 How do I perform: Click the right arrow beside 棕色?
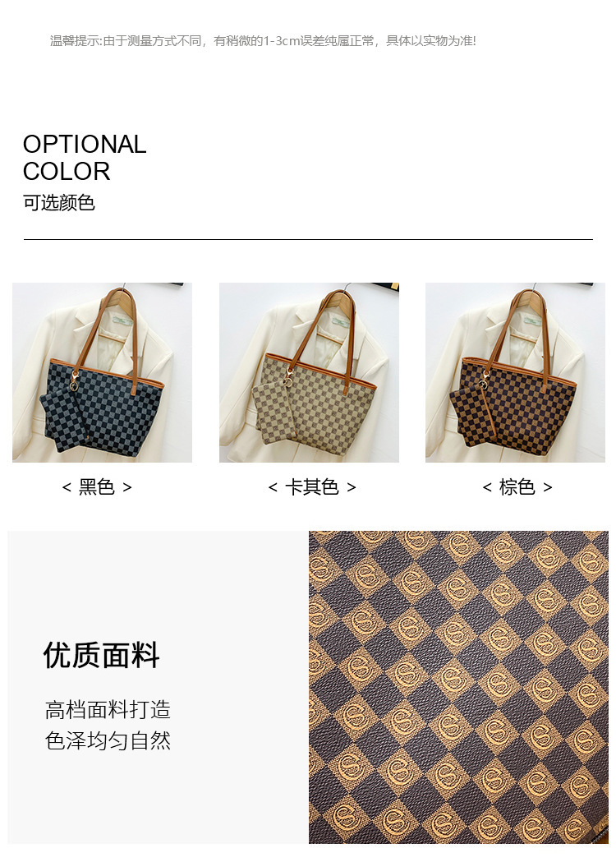(547, 487)
